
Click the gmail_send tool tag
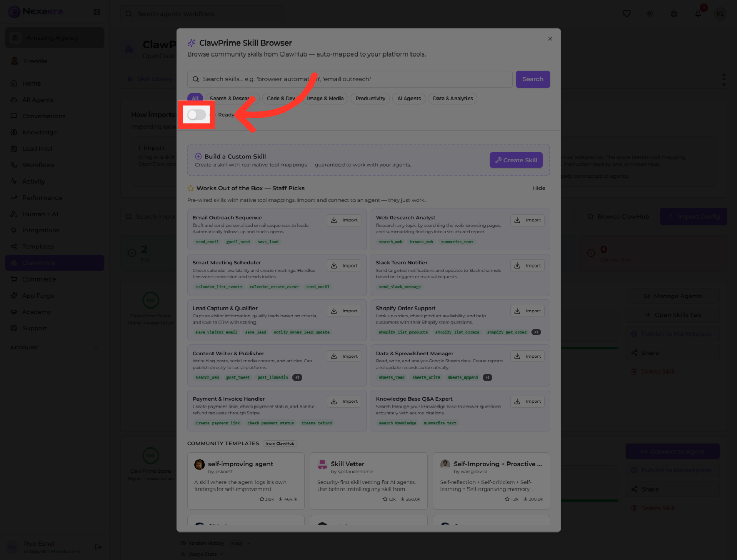tap(238, 242)
